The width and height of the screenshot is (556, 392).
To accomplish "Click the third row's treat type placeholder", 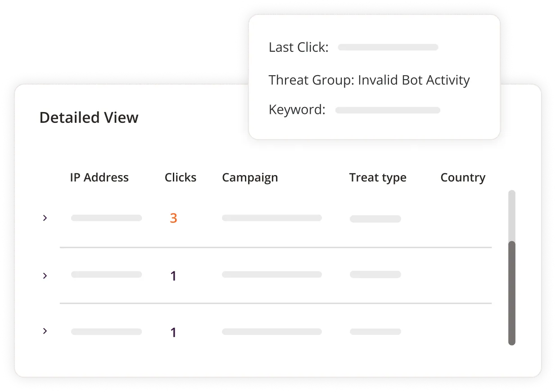I will (375, 332).
